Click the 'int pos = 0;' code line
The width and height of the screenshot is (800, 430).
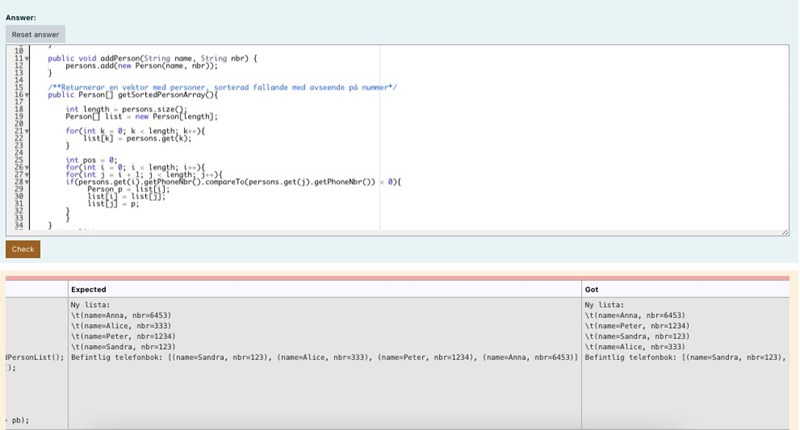92,159
